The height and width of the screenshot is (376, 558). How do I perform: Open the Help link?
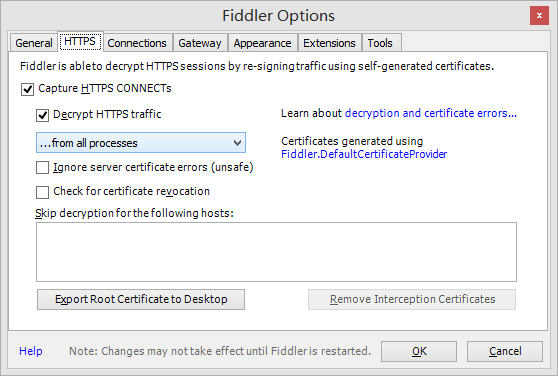coord(31,351)
